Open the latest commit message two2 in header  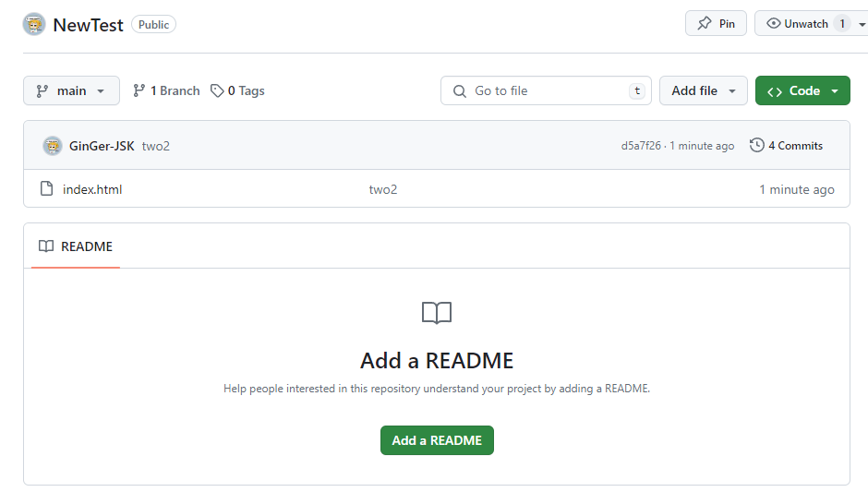(155, 146)
